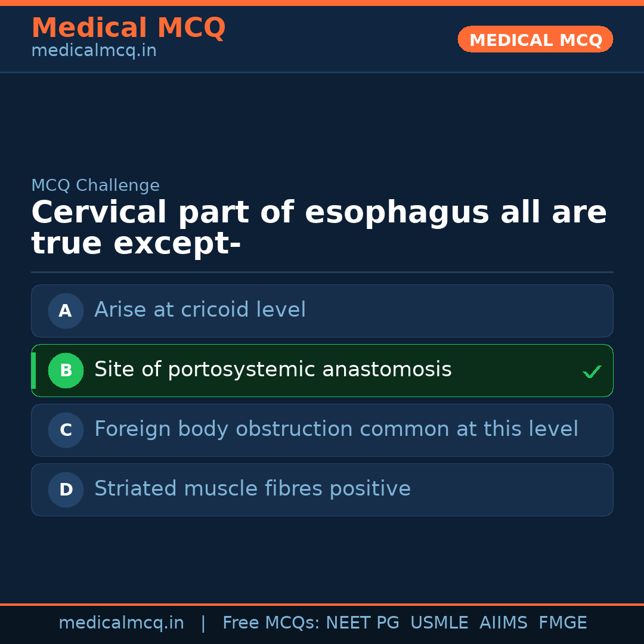Screen dimensions: 644x644
Task: Choose "FMGE" in the footer bar
Action: (562, 623)
